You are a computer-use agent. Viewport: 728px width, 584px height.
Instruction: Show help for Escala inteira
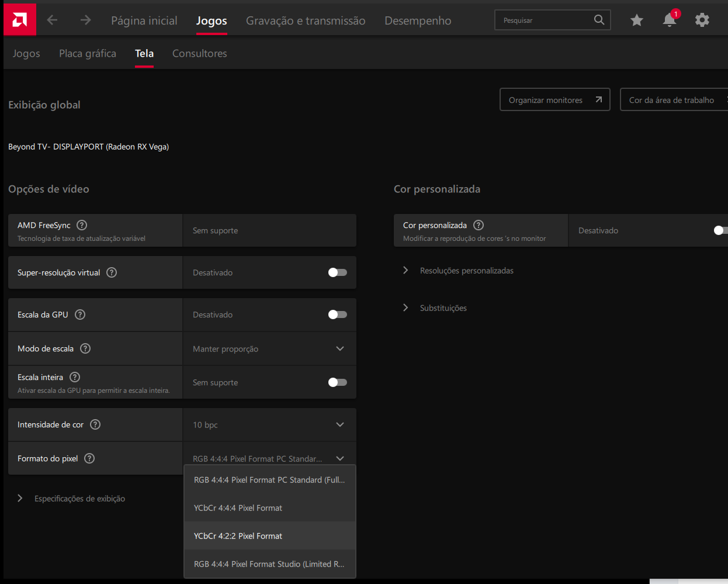pyautogui.click(x=75, y=377)
